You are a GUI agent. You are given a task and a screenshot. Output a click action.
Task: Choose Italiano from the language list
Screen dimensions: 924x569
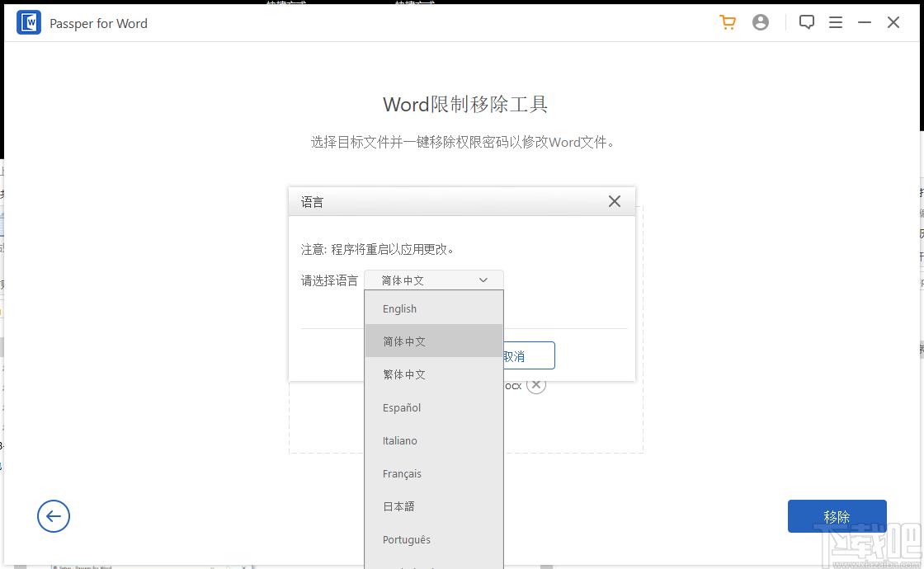[x=434, y=440]
